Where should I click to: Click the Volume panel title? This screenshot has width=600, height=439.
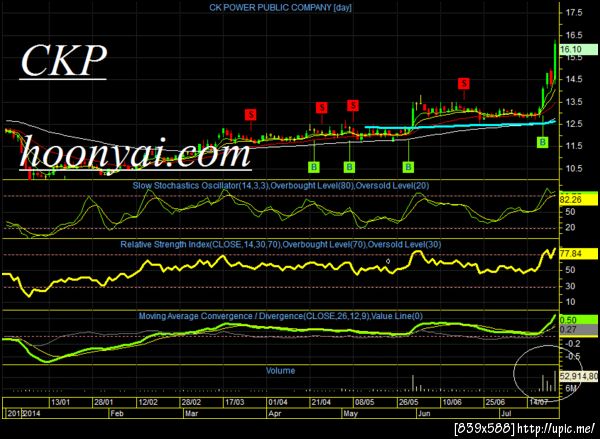tap(280, 370)
